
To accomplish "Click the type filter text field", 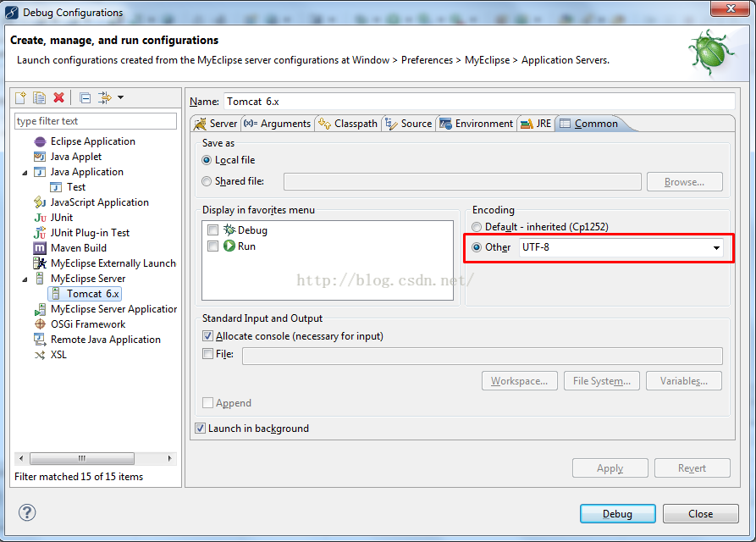I will [96, 121].
